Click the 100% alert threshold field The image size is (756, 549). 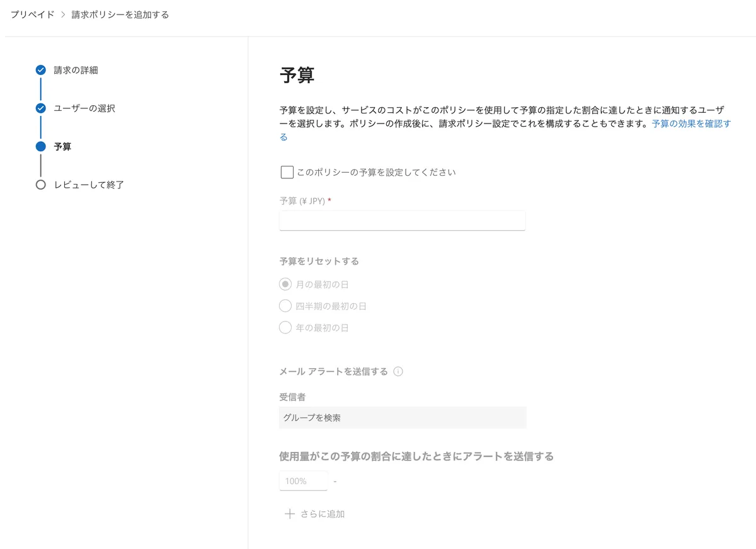[x=303, y=481]
